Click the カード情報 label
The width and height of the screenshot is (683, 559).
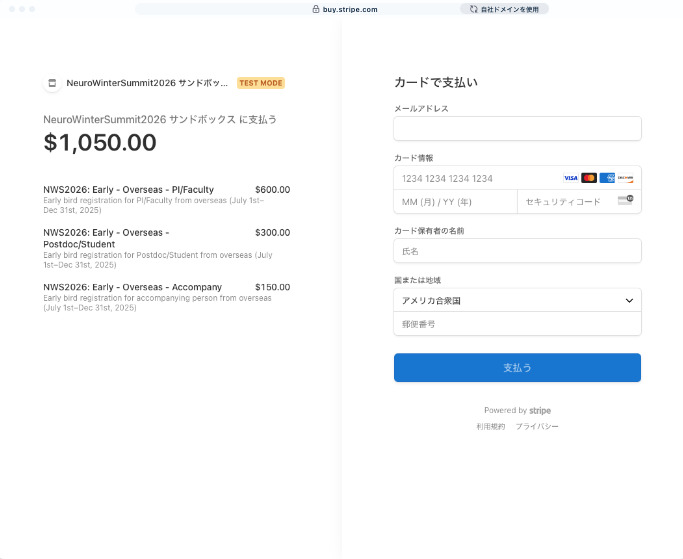(x=413, y=158)
